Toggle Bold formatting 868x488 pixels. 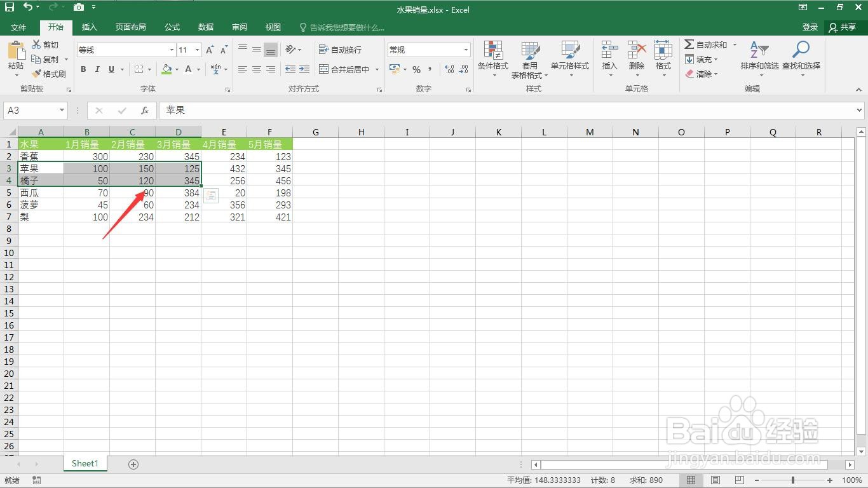[x=83, y=69]
